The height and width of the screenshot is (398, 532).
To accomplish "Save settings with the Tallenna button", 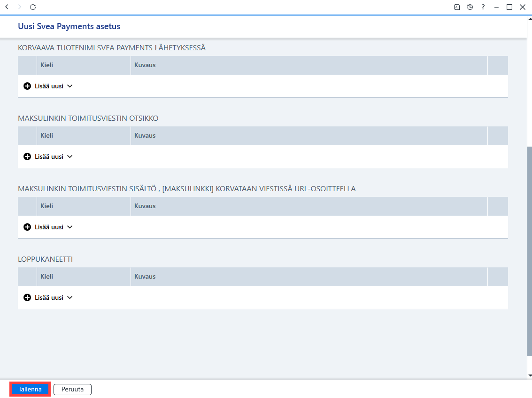I will click(x=30, y=389).
